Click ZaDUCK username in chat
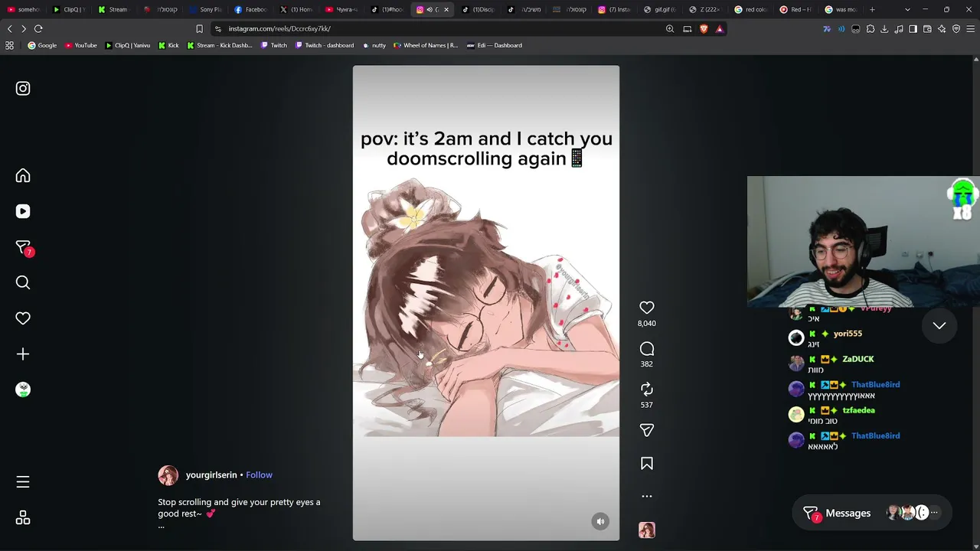 coord(858,359)
